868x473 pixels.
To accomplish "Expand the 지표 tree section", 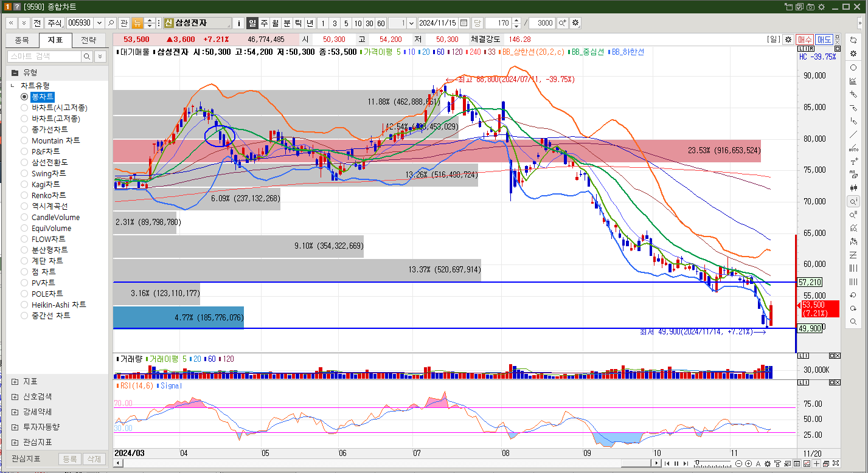I will click(15, 381).
